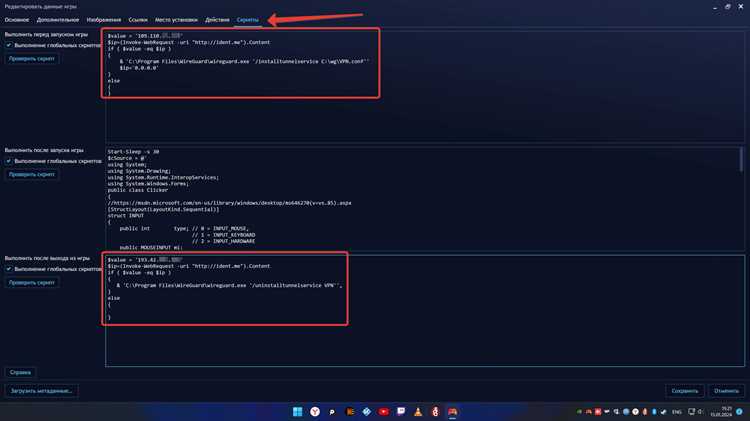This screenshot has width=750, height=421.
Task: Open VLC media player from the taskbar
Action: tap(418, 411)
